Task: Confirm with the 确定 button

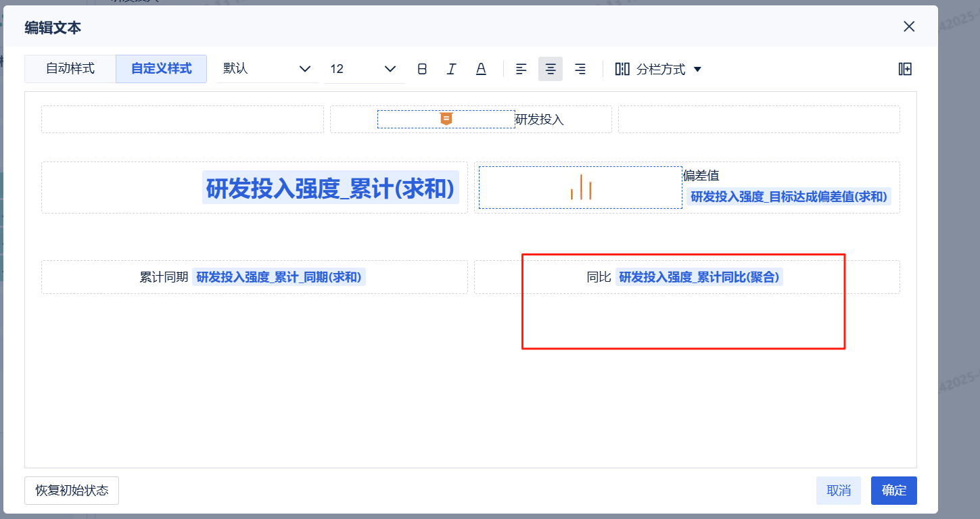Action: [x=893, y=491]
